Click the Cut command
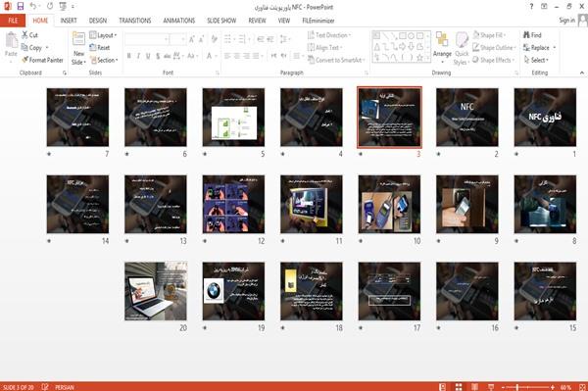The width and height of the screenshot is (588, 391). 30,35
